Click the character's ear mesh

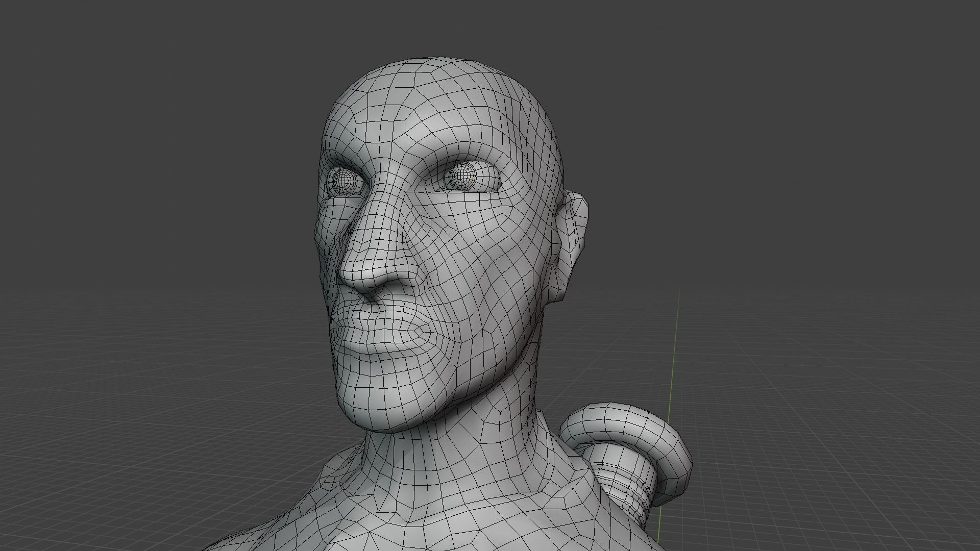573,246
